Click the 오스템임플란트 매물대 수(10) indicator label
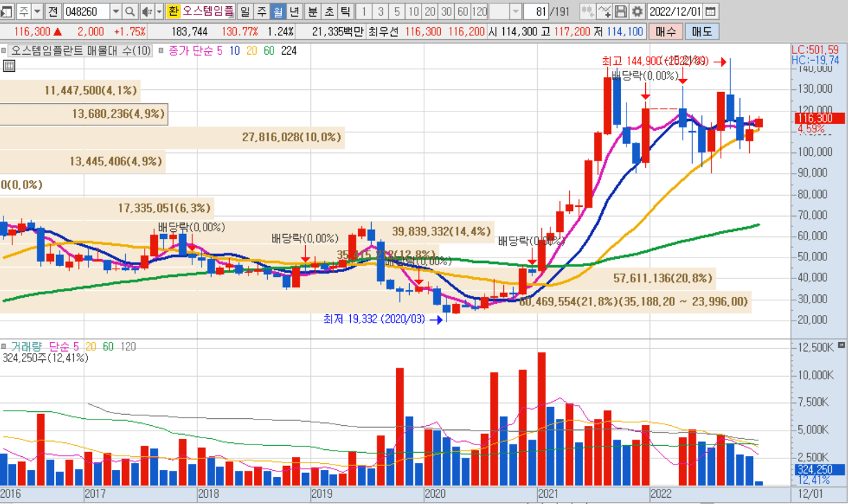Screen dimensions: 848x504 click(80, 51)
